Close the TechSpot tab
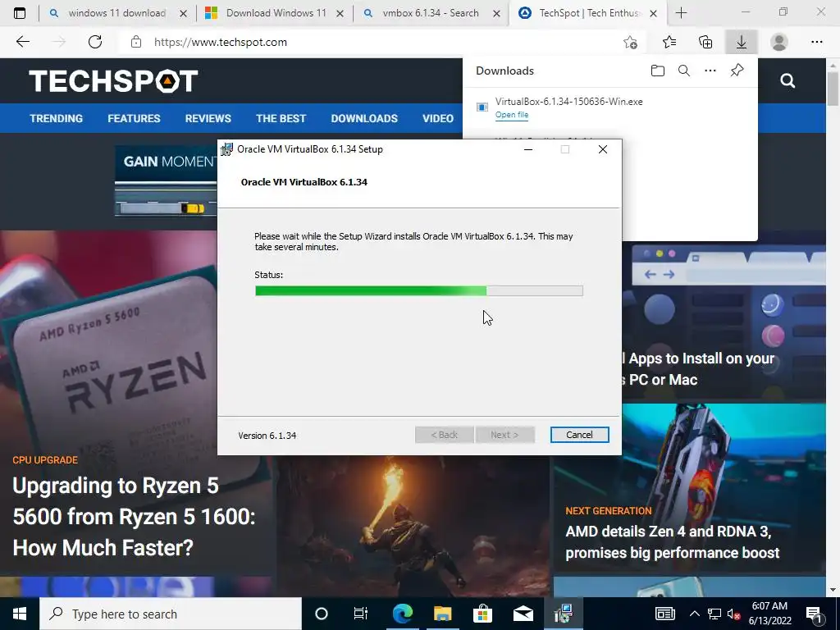This screenshot has height=630, width=840. [653, 14]
